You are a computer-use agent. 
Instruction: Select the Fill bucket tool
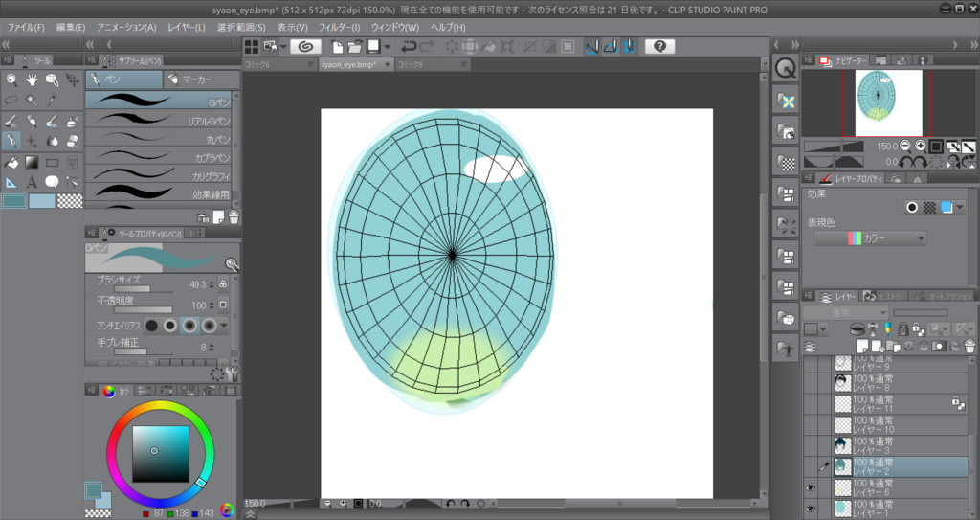coord(11,163)
